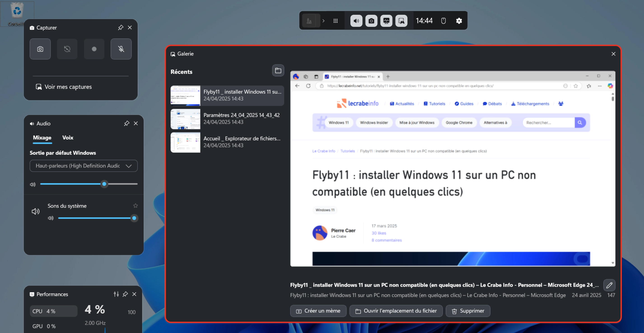Image resolution: width=644 pixels, height=333 pixels.
Task: Open Corbeille on desktop
Action: point(17,14)
